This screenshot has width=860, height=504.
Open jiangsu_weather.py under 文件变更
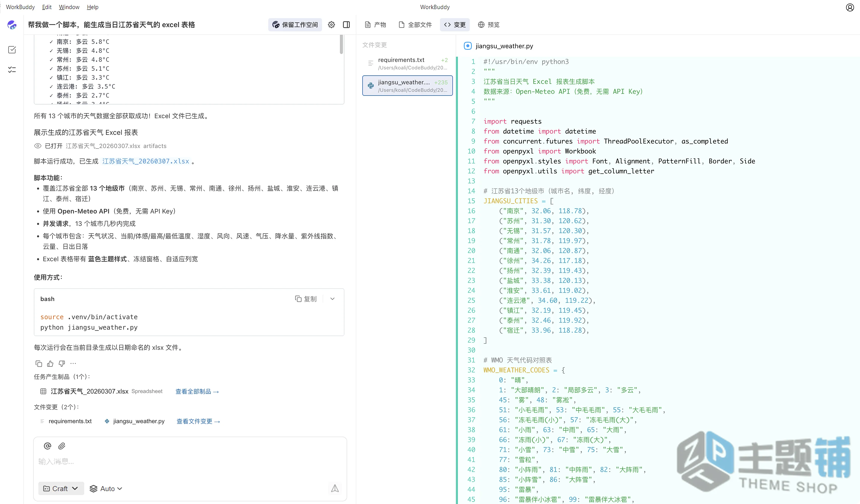[x=139, y=421]
